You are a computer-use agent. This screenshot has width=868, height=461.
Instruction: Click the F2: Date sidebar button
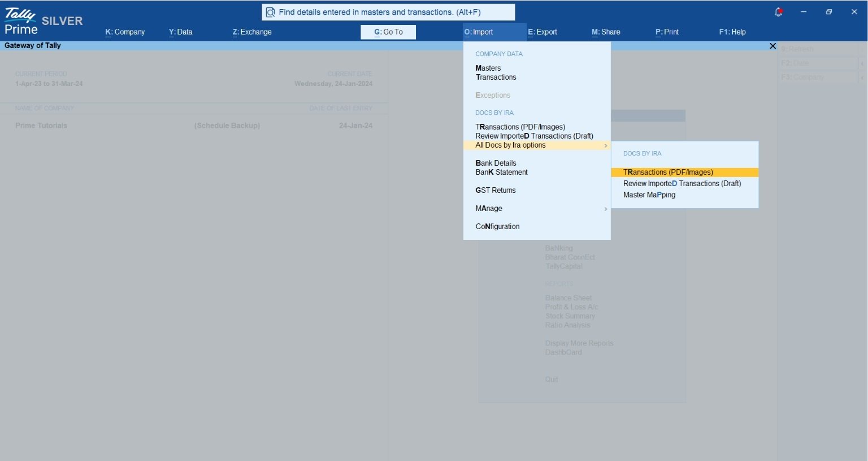point(818,63)
